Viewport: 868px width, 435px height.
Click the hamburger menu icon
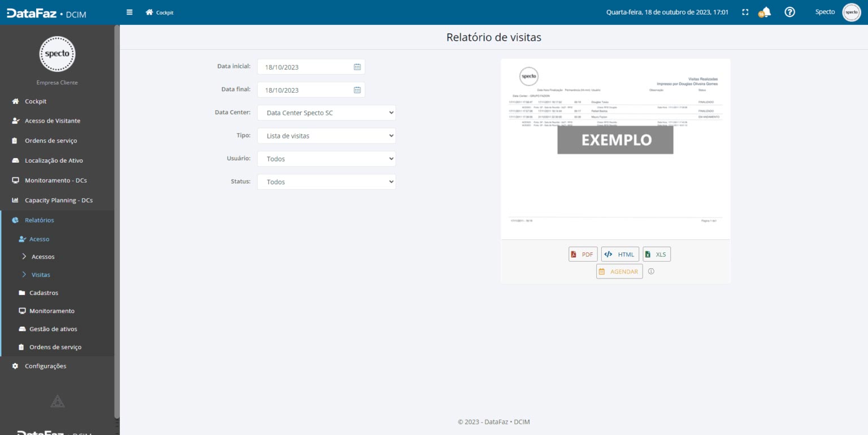pyautogui.click(x=129, y=12)
